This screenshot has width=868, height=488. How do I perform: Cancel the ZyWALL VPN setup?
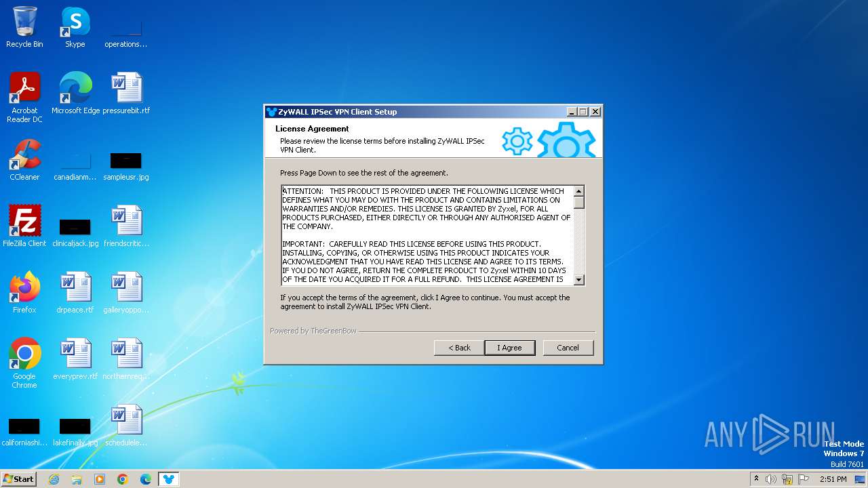[568, 348]
